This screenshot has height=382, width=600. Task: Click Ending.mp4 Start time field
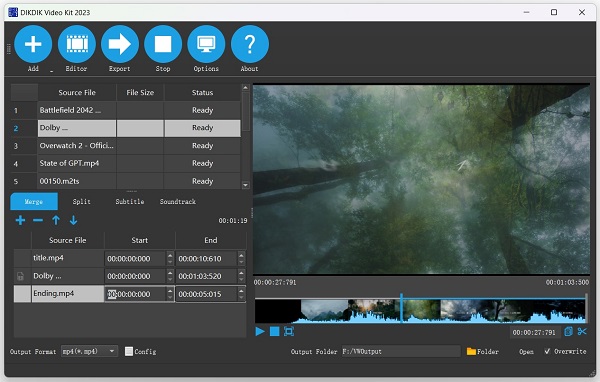135,294
